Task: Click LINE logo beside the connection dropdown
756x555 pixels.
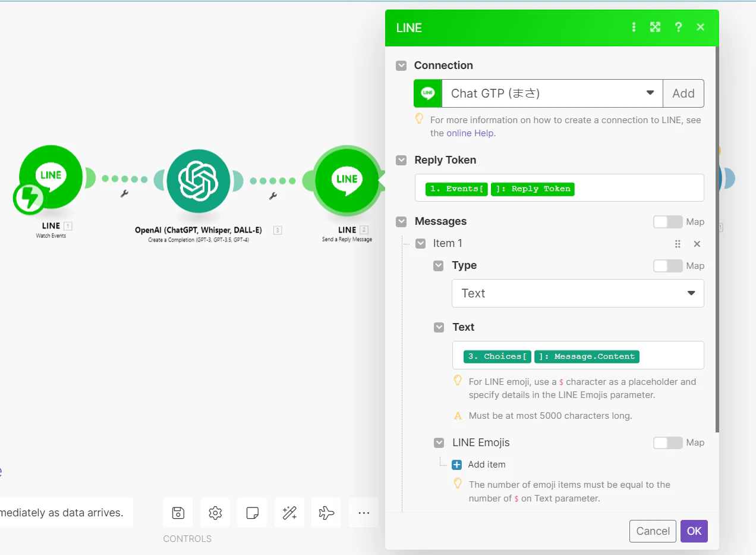Action: (428, 93)
